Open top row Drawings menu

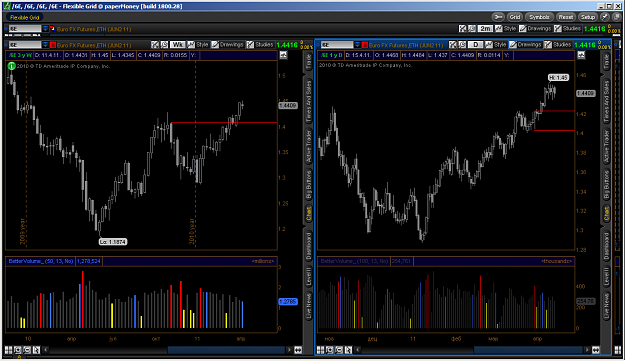[x=535, y=29]
